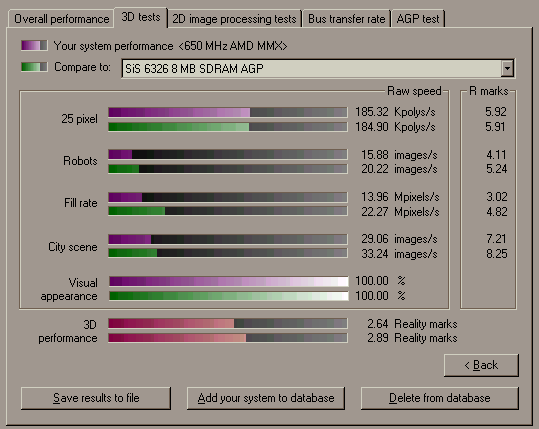Screen dimensions: 539x429
Task: Add your system to database
Action: coord(266,398)
